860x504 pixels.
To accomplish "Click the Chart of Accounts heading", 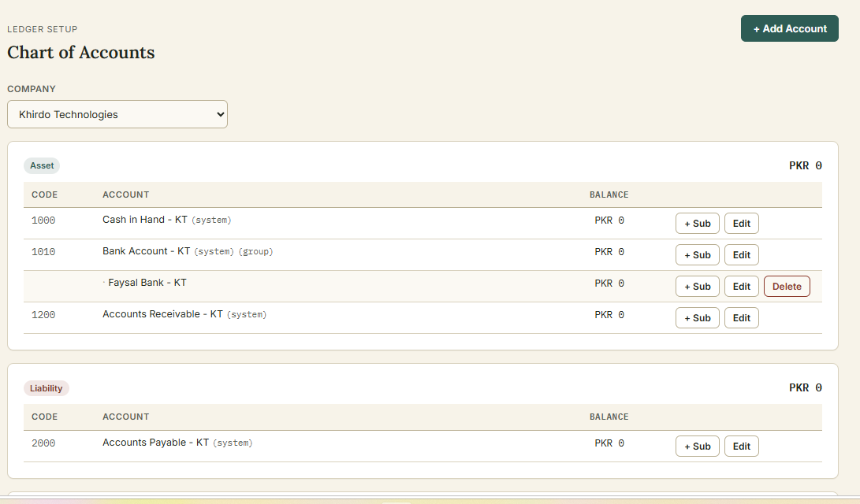I will point(80,53).
